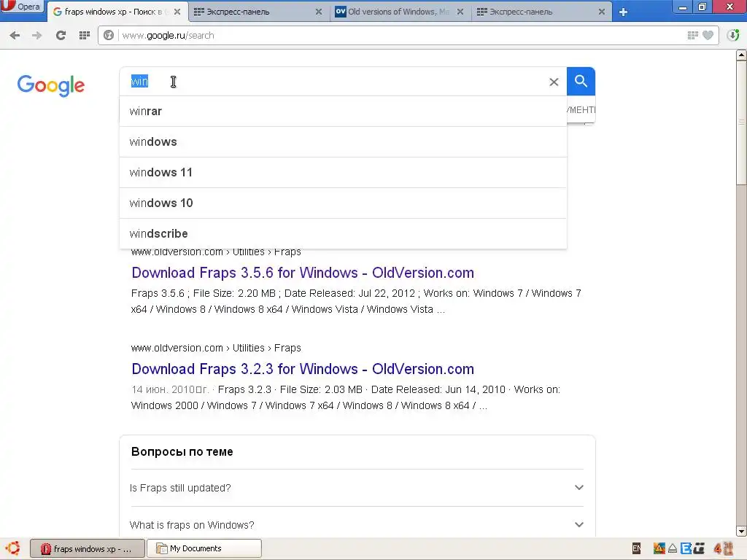Screen dimensions: 747x560
Task: Go forward with the arrow button
Action: [x=36, y=35]
